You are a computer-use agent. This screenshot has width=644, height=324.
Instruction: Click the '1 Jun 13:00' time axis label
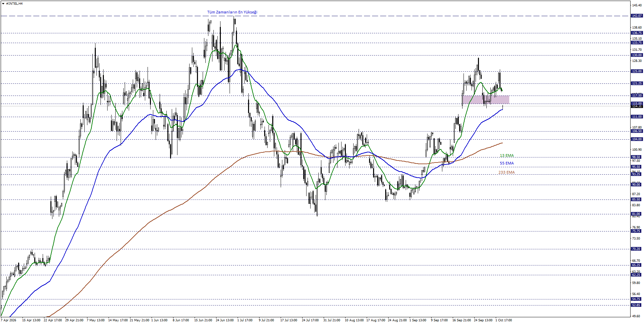tap(159, 320)
